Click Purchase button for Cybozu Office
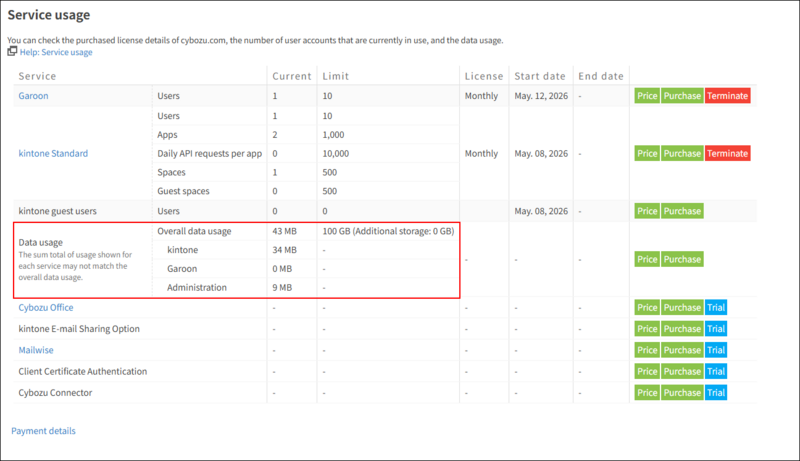This screenshot has height=461, width=800. [x=682, y=308]
